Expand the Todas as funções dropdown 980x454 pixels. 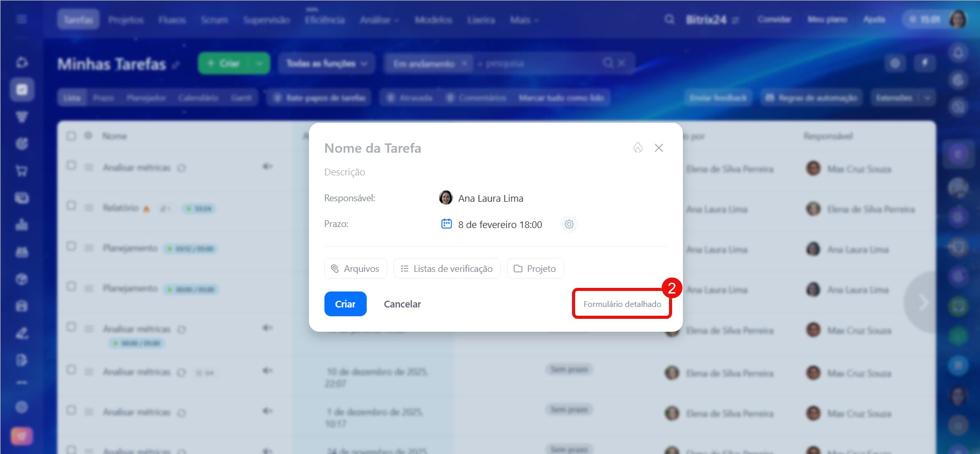pyautogui.click(x=326, y=63)
